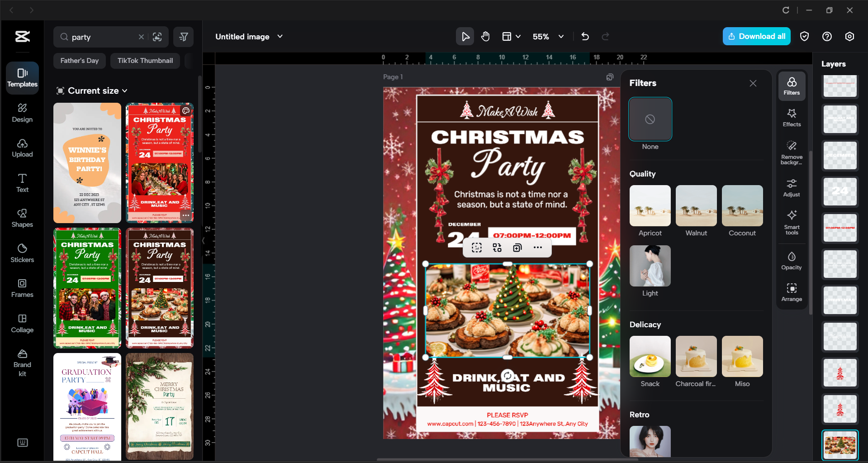This screenshot has width=868, height=463.
Task: Open the Arrange options
Action: point(791,292)
